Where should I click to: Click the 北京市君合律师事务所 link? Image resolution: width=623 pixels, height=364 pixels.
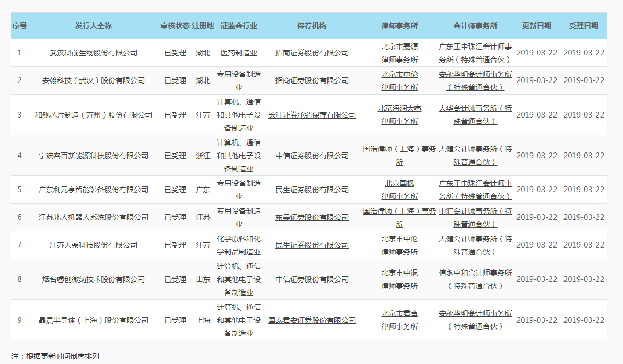pyautogui.click(x=399, y=320)
